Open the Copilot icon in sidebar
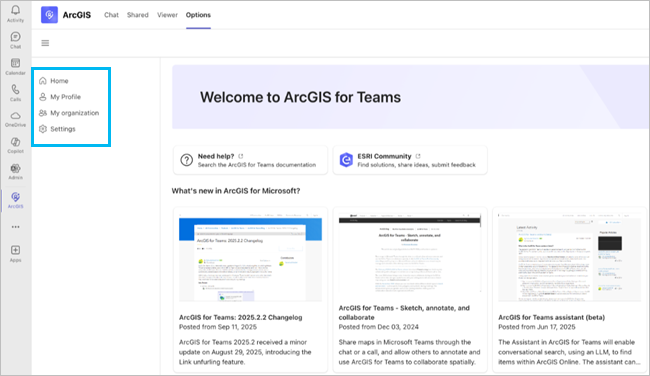Screen dimensions: 650x376 (x=15, y=142)
